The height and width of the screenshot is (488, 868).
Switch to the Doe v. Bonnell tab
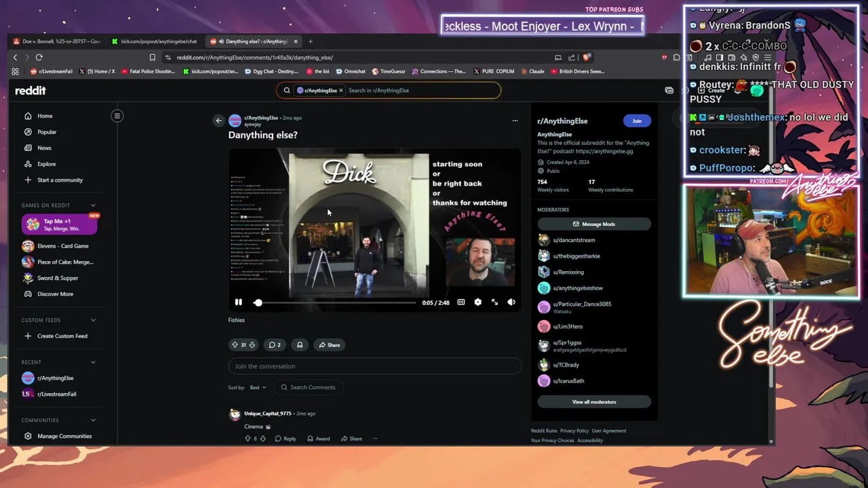pos(56,41)
